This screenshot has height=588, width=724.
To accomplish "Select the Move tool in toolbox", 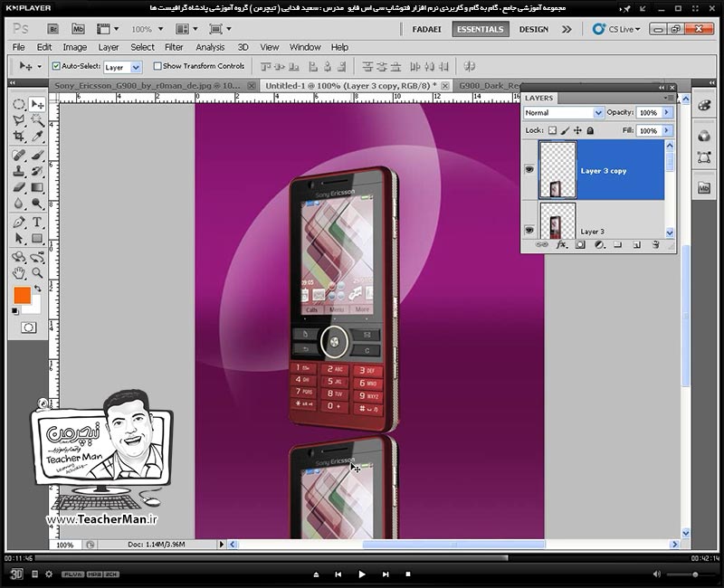I will pos(37,104).
